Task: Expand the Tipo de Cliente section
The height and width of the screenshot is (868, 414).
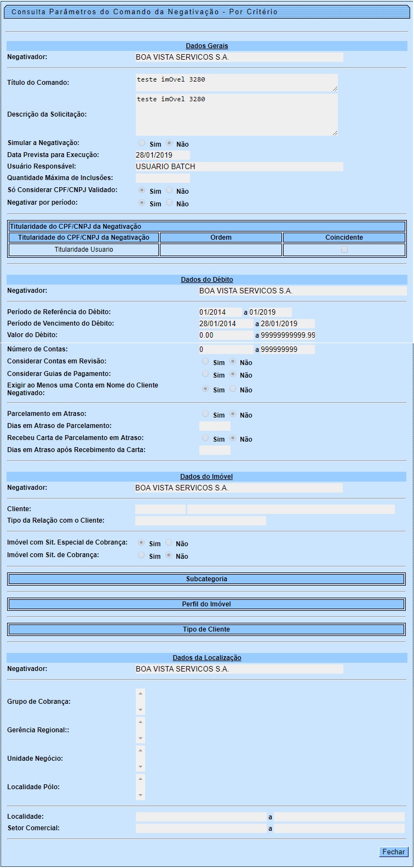Action: point(206,629)
